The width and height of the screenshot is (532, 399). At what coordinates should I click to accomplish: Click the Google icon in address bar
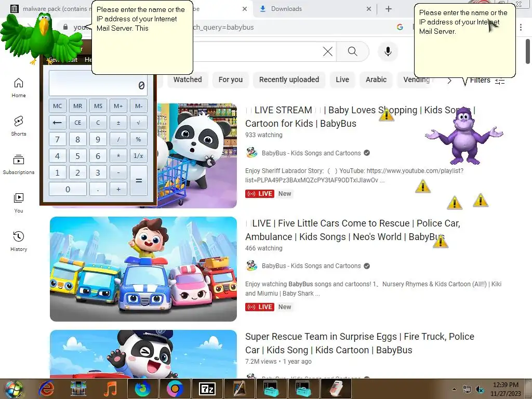point(400,27)
